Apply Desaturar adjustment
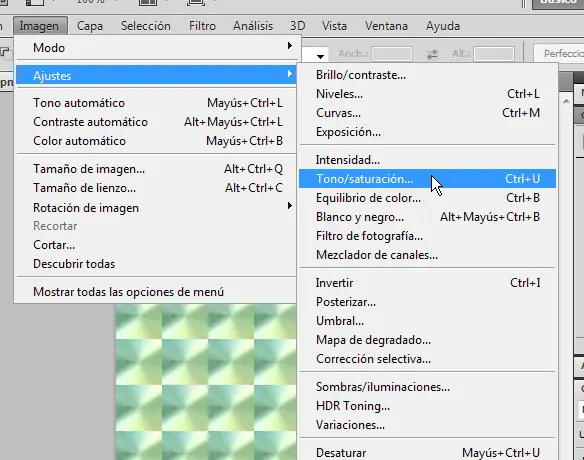The height and width of the screenshot is (460, 584). (427, 452)
